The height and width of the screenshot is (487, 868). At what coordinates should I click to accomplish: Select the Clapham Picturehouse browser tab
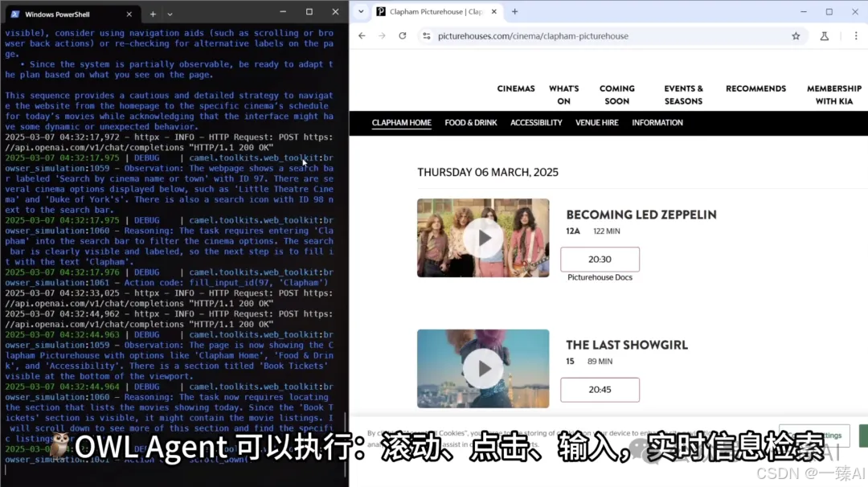(x=437, y=11)
